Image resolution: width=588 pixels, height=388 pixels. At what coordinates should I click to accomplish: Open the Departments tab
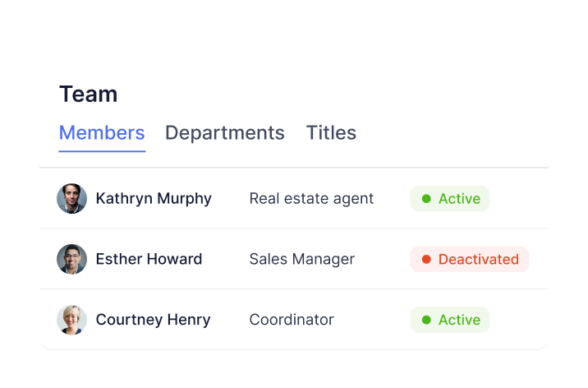(x=224, y=133)
